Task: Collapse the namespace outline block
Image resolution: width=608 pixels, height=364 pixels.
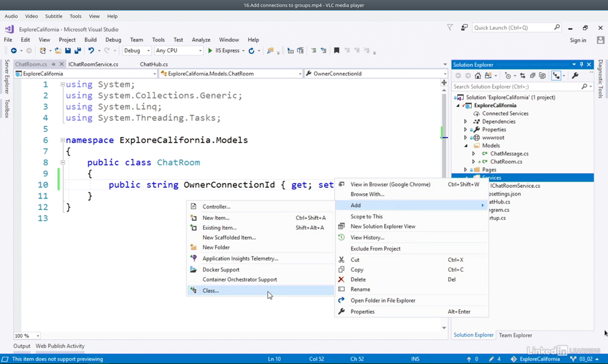Action: 63,140
